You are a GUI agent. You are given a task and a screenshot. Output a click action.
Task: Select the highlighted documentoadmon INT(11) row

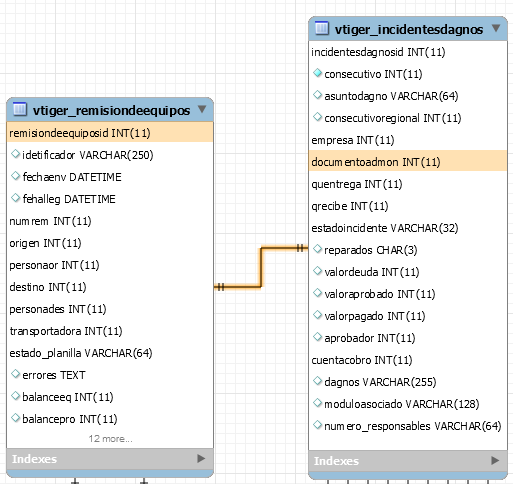[408, 161]
